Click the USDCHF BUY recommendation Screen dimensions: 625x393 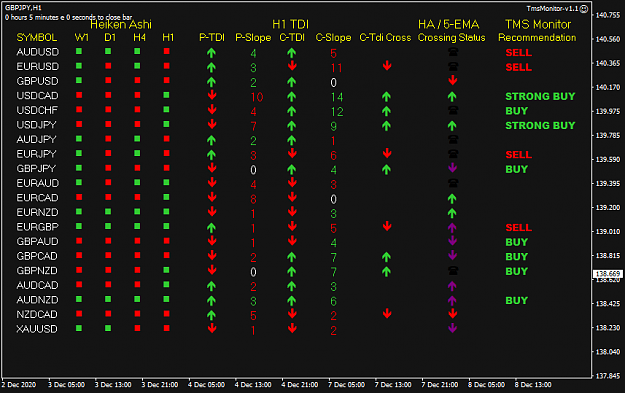point(517,110)
